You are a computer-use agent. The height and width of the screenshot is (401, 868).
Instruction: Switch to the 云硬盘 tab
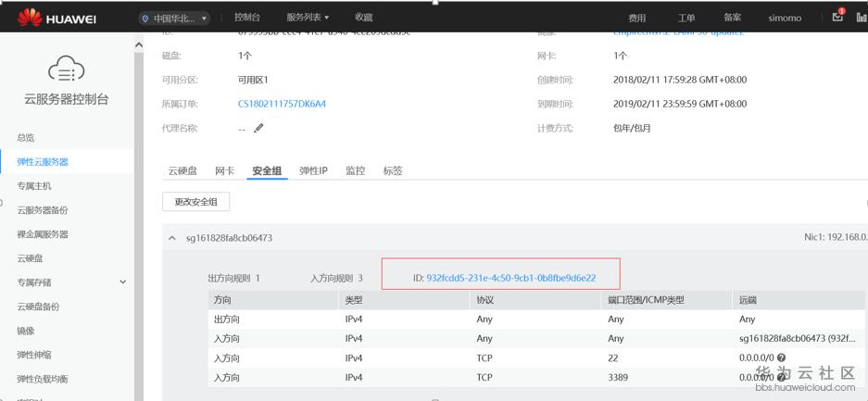coord(182,171)
